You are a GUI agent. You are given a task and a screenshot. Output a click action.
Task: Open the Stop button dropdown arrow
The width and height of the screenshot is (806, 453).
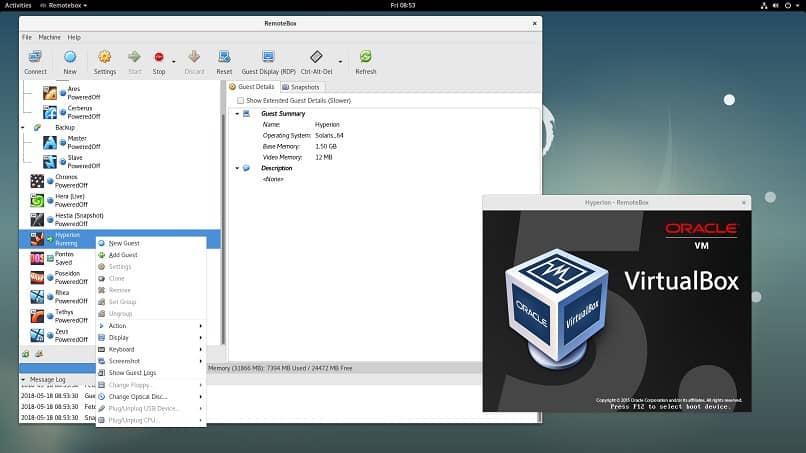[174, 62]
